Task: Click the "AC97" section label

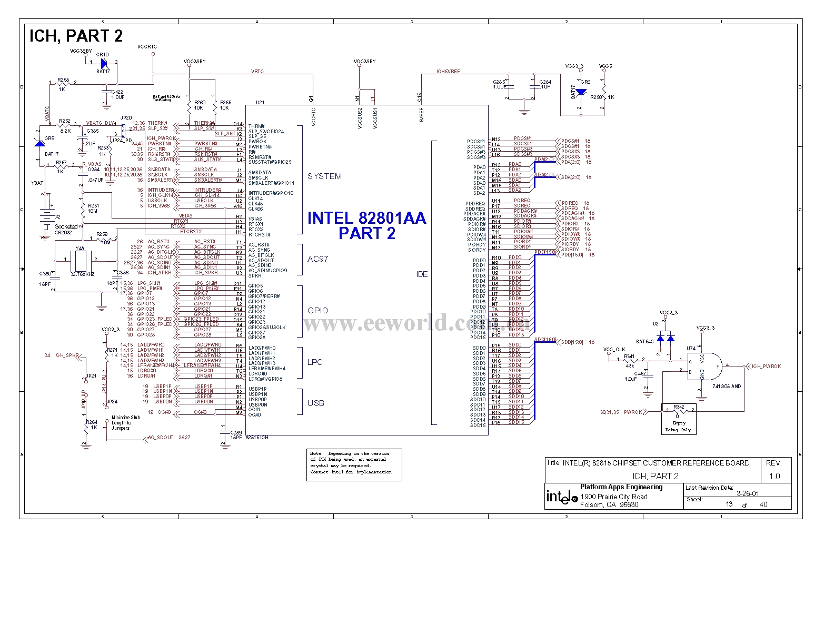Action: pos(317,259)
